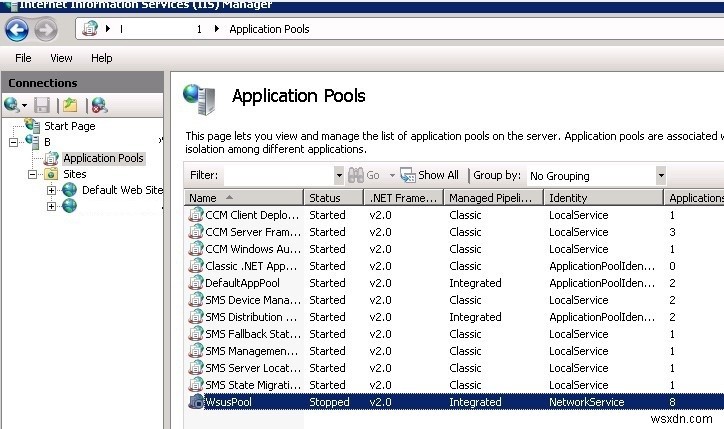Image resolution: width=724 pixels, height=429 pixels.
Task: Open the File menu
Action: click(23, 58)
